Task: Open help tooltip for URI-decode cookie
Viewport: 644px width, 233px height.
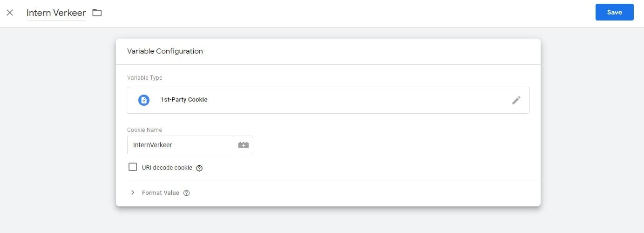Action: 199,168
